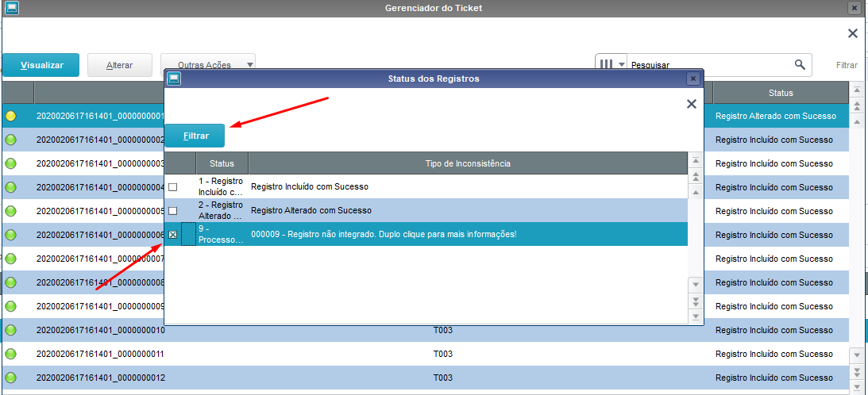Click yellow status dot for row 0000000001
Image resolution: width=868 pixels, height=395 pixels.
(10, 116)
